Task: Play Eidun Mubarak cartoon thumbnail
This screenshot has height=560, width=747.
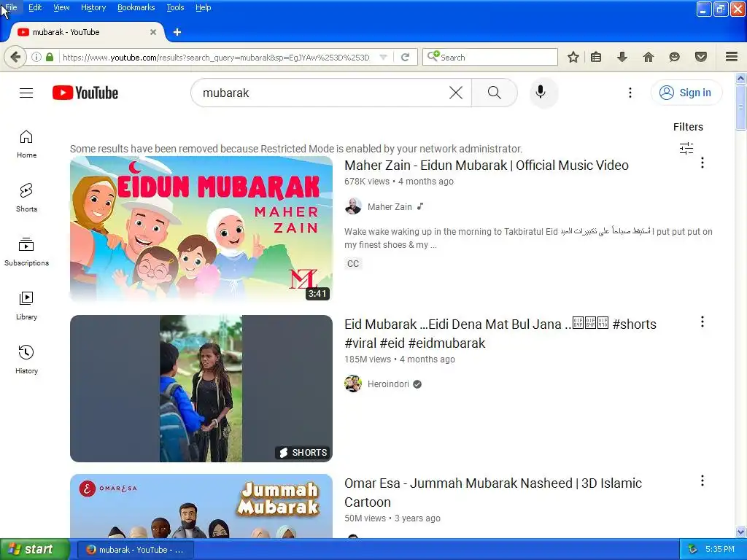Action: point(201,229)
